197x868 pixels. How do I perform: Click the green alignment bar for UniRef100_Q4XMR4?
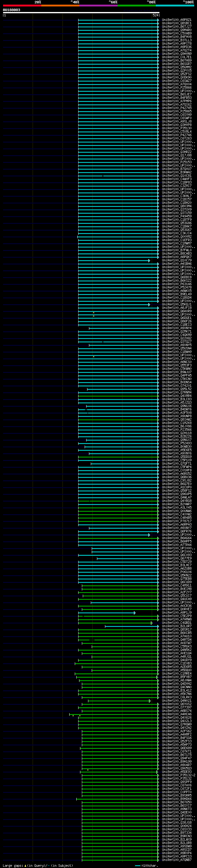(x=119, y=396)
